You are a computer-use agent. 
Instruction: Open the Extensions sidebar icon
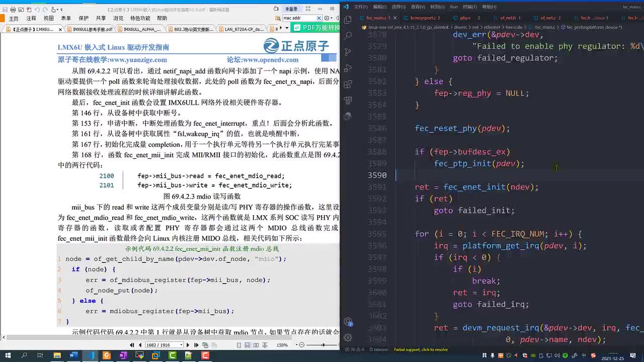pos(348,84)
